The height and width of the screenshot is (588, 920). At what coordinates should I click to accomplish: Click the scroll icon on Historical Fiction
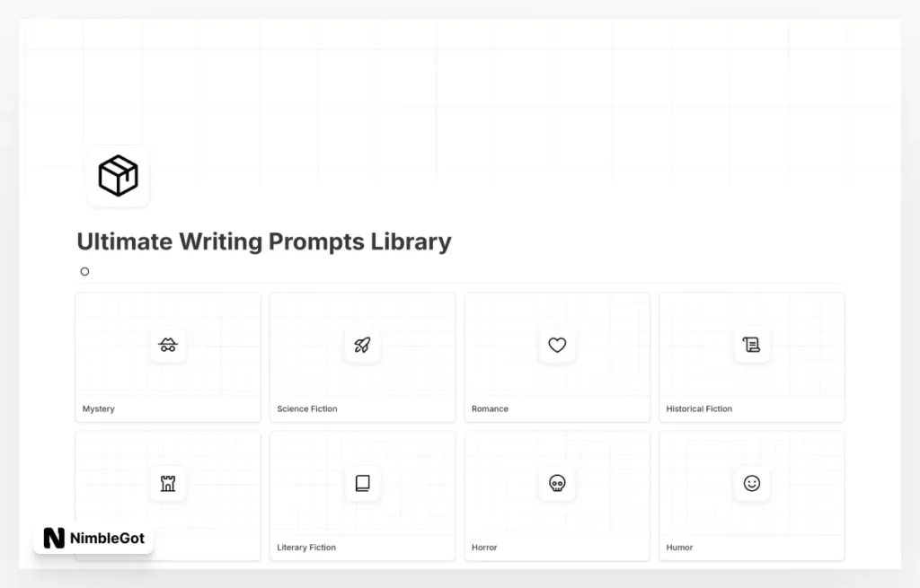point(752,345)
